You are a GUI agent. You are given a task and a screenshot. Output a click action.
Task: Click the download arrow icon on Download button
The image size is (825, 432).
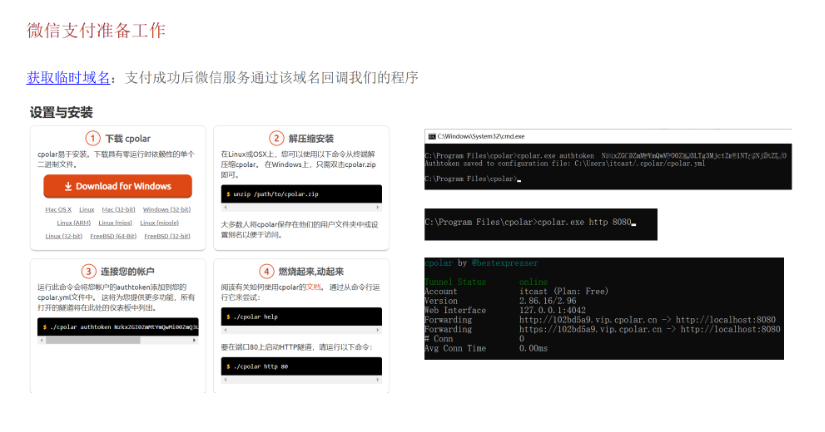(x=68, y=186)
